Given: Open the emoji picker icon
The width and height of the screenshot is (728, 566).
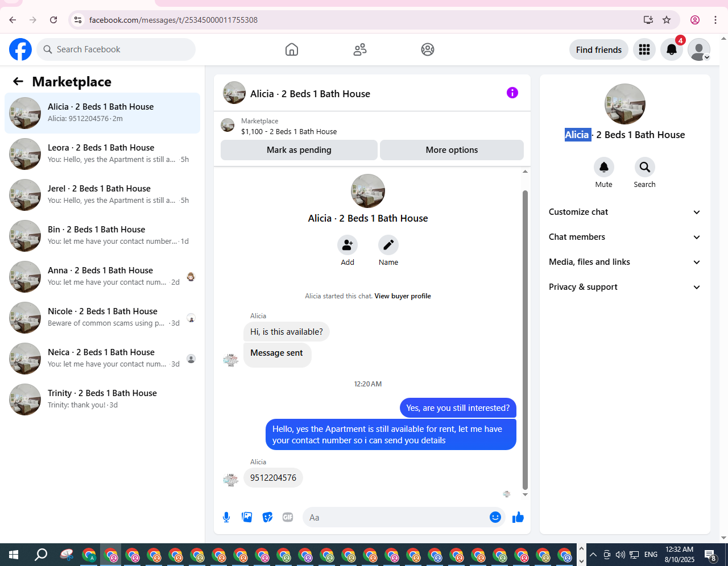Looking at the screenshot, I should [495, 517].
